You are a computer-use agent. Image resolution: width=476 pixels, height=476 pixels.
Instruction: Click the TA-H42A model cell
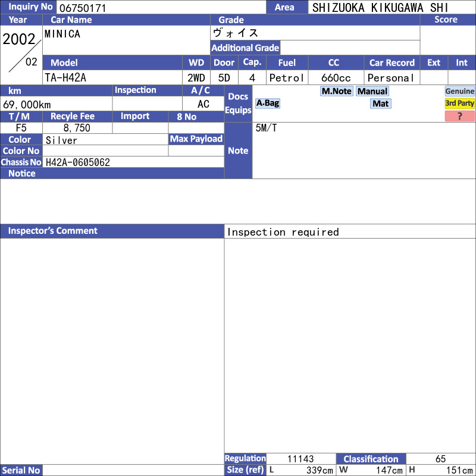pyautogui.click(x=112, y=78)
